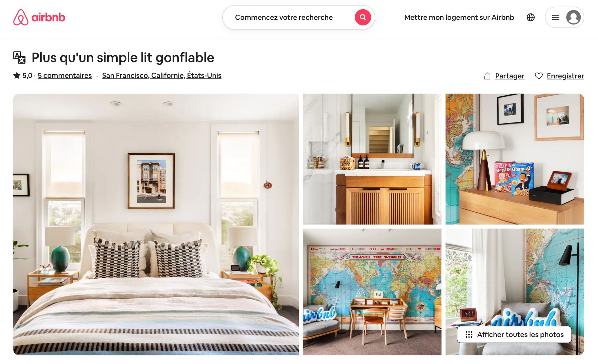Click the grid dots photos icon

click(x=469, y=334)
